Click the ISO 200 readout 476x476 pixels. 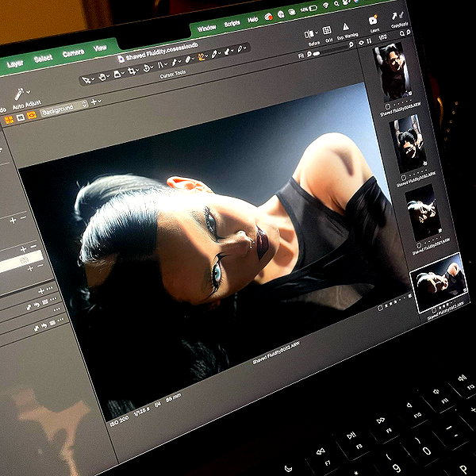[x=119, y=421]
